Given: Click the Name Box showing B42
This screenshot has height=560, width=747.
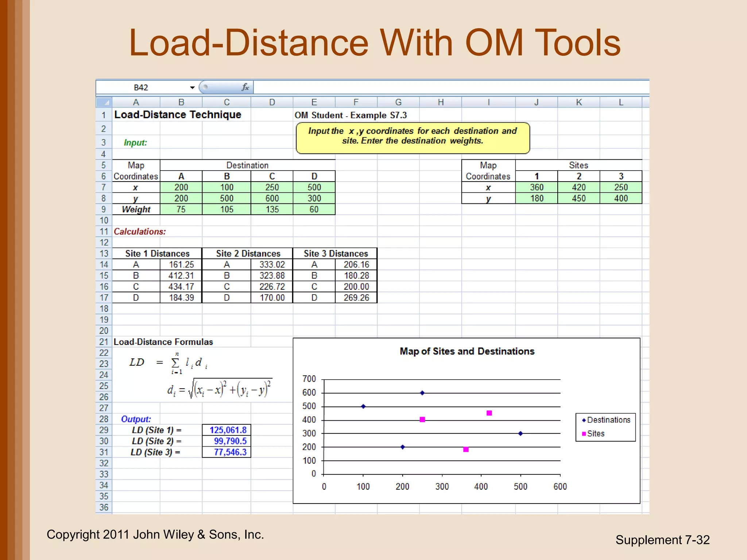Looking at the screenshot, I should pyautogui.click(x=141, y=87).
